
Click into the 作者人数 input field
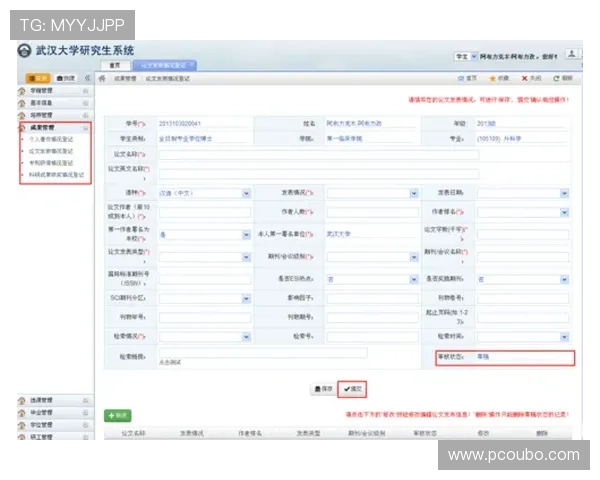click(373, 212)
